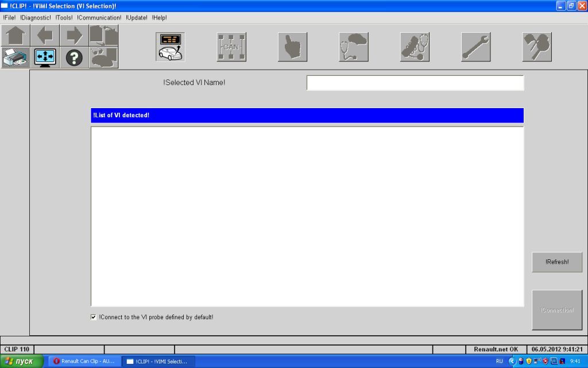Navigate forward with the right arrow icon
The height and width of the screenshot is (368, 588).
coord(74,36)
